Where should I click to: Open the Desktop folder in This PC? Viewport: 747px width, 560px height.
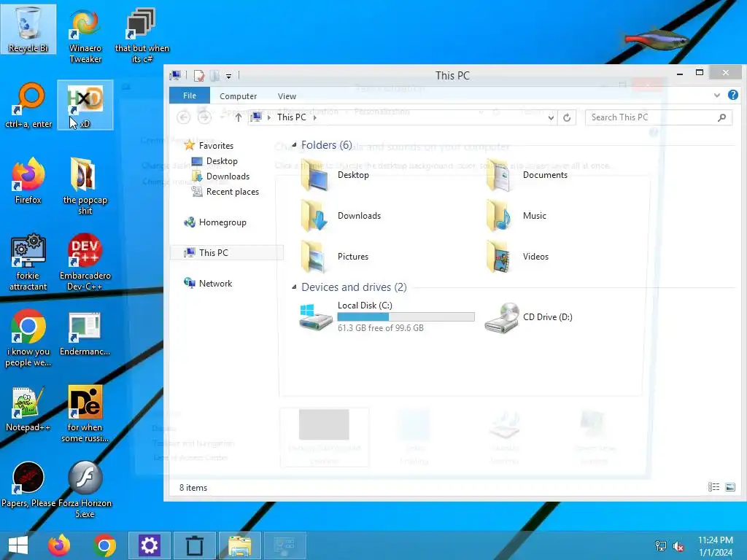click(x=336, y=175)
